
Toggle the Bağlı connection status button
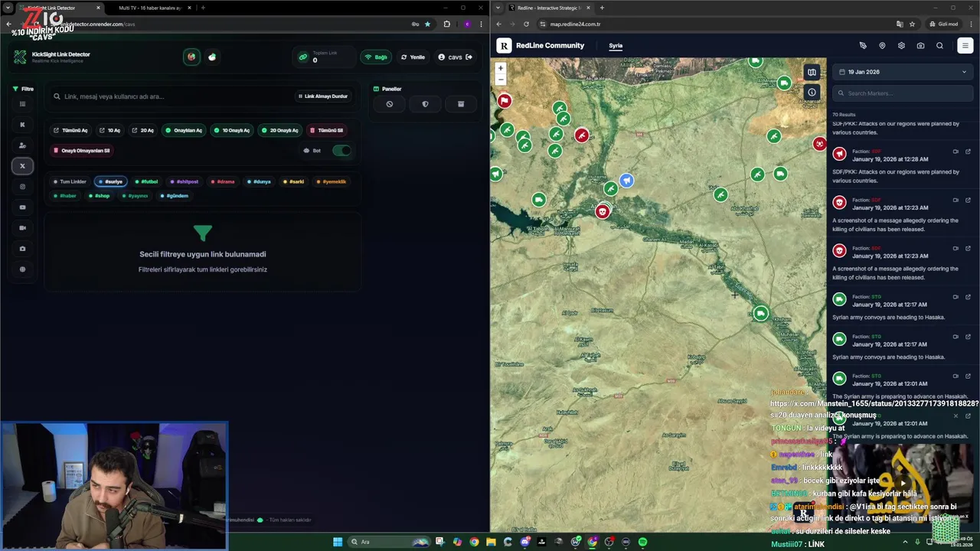tap(376, 57)
